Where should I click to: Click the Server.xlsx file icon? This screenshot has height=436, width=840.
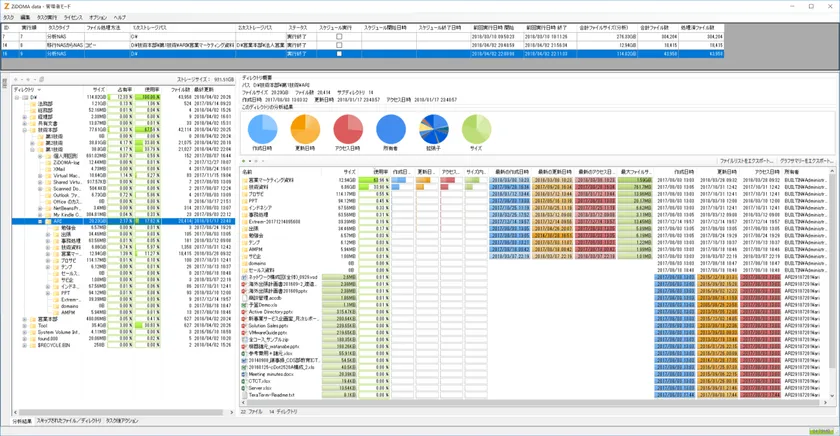[245, 387]
